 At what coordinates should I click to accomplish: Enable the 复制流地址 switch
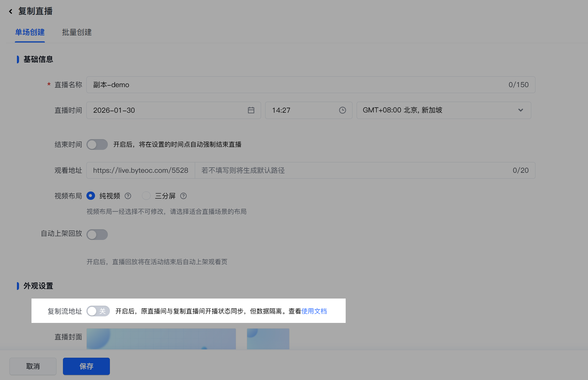[x=98, y=311]
